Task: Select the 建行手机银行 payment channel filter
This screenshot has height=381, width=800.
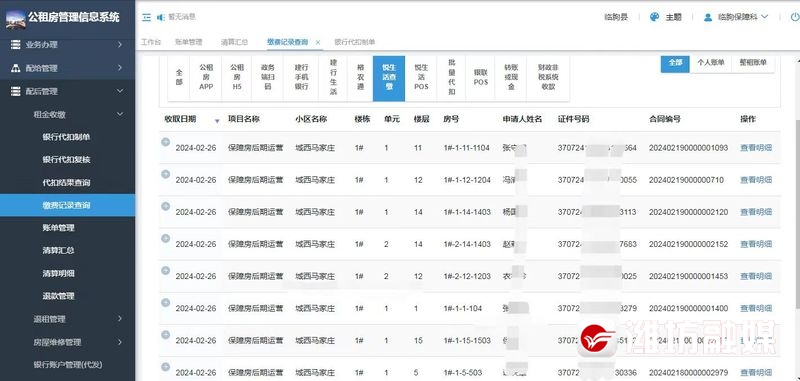Action: 301,78
